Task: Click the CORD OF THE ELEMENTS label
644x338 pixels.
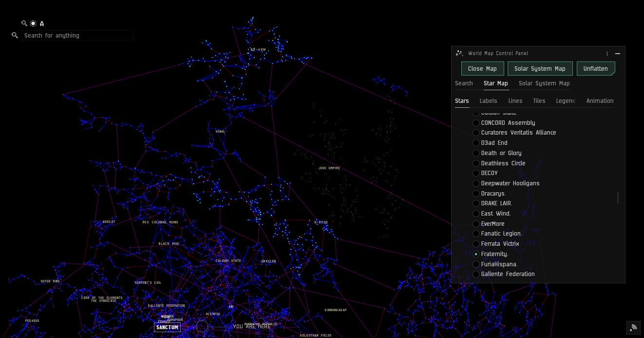Action: [x=102, y=298]
